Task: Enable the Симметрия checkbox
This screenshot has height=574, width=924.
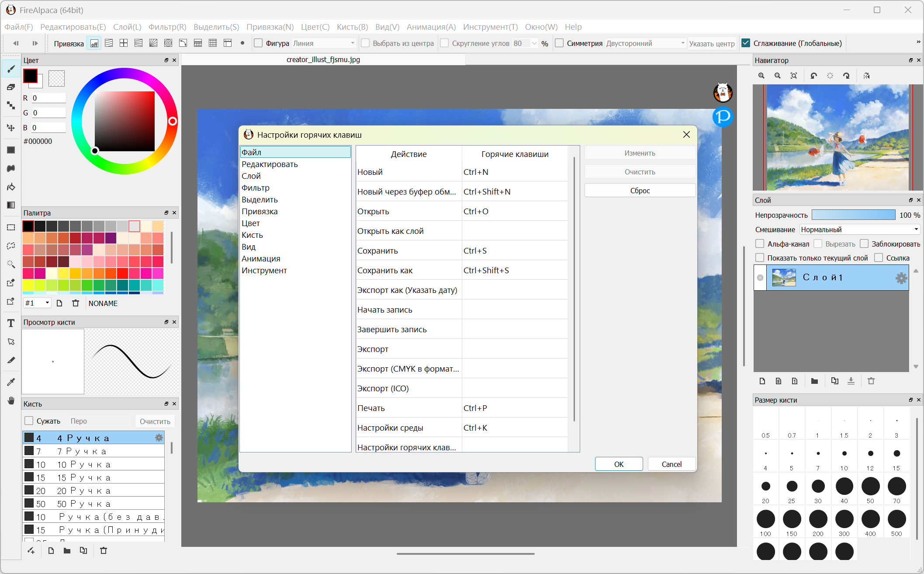Action: (559, 43)
